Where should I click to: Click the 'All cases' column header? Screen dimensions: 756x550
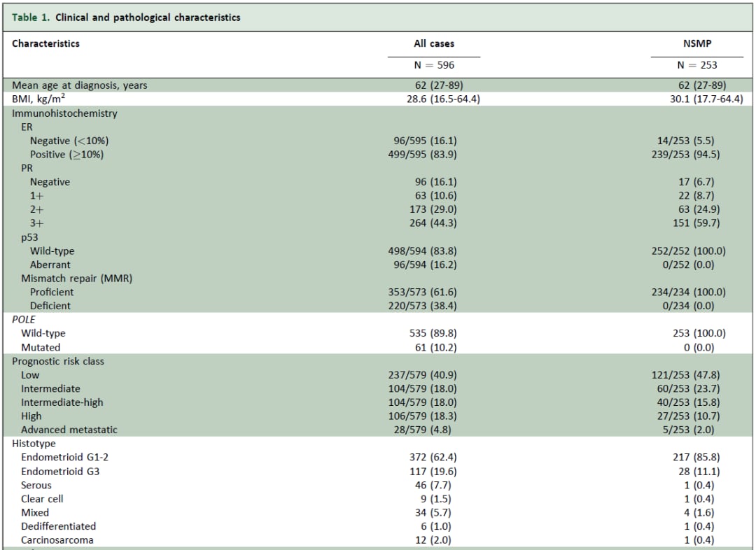click(433, 43)
